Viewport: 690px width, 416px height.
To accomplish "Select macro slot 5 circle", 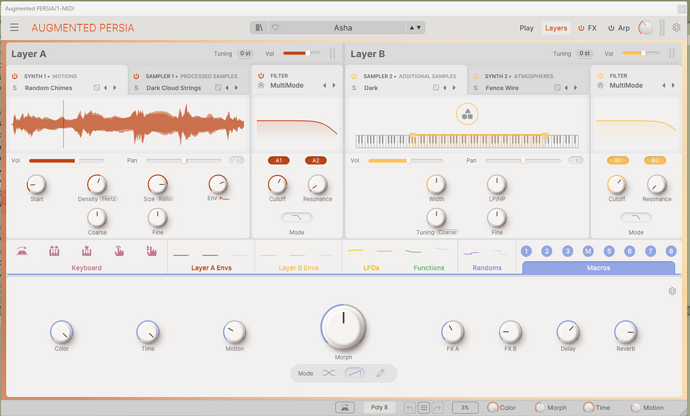I will [x=609, y=251].
